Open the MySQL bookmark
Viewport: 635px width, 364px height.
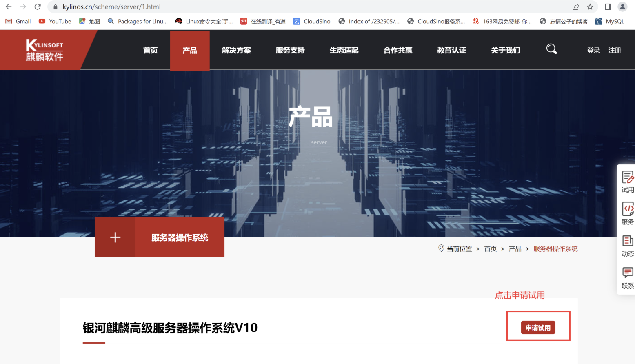[610, 21]
